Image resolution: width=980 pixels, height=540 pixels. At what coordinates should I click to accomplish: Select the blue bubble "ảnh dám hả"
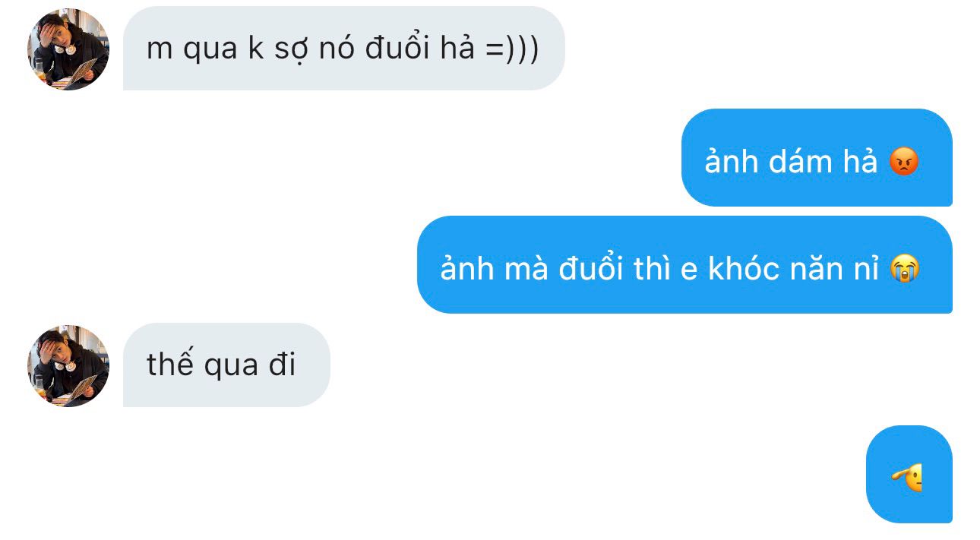click(x=817, y=157)
